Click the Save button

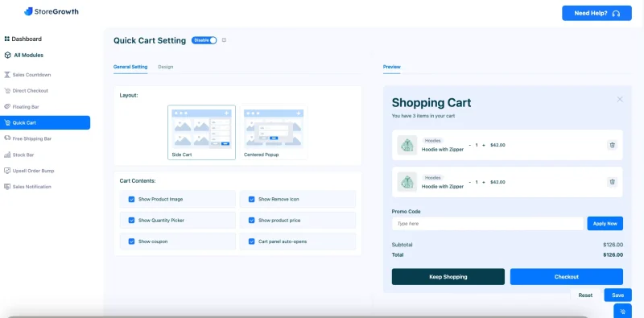617,295
